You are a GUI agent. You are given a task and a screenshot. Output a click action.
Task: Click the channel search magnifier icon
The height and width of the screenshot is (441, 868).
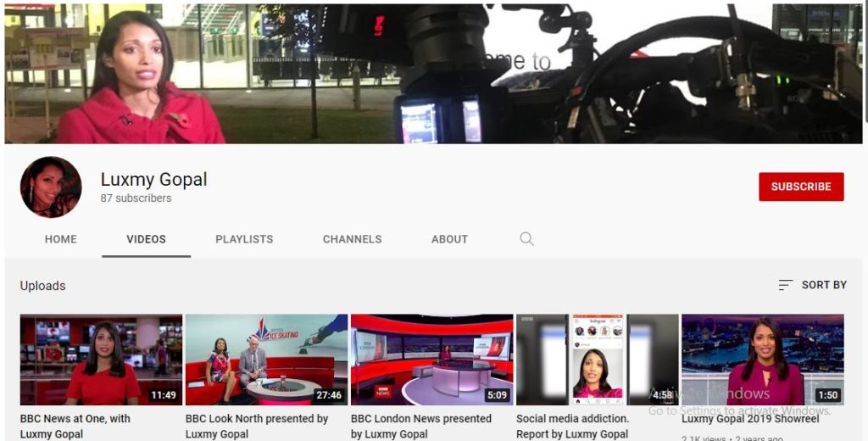[x=526, y=239]
